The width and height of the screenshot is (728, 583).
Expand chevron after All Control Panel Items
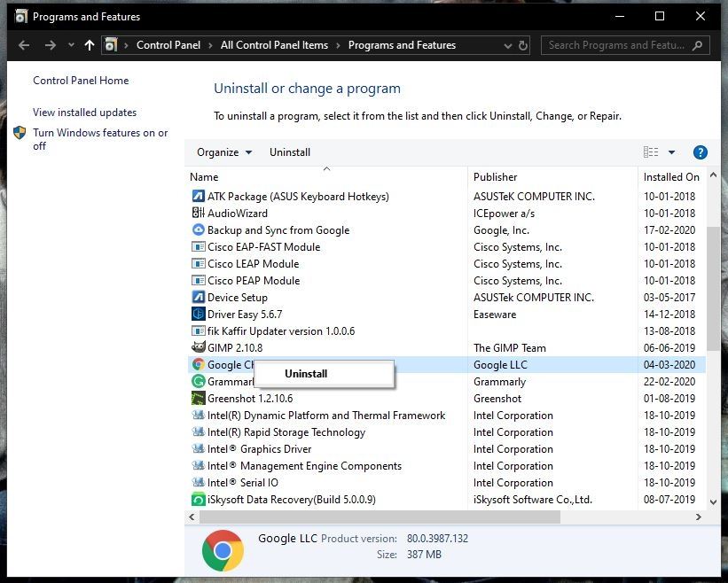tap(338, 45)
